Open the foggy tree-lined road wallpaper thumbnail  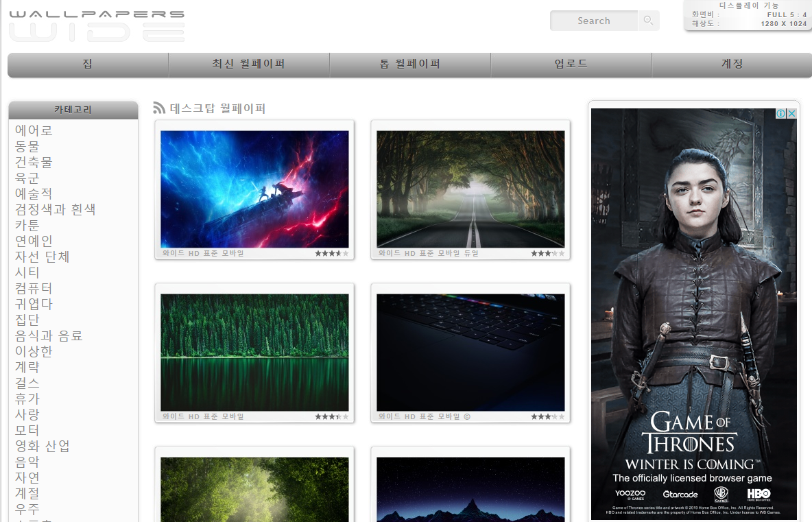470,189
